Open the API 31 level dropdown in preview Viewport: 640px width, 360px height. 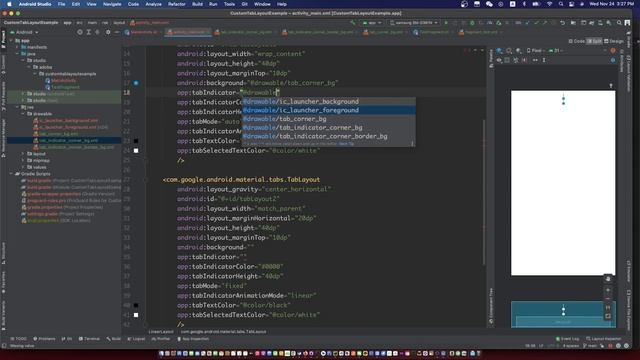556,51
